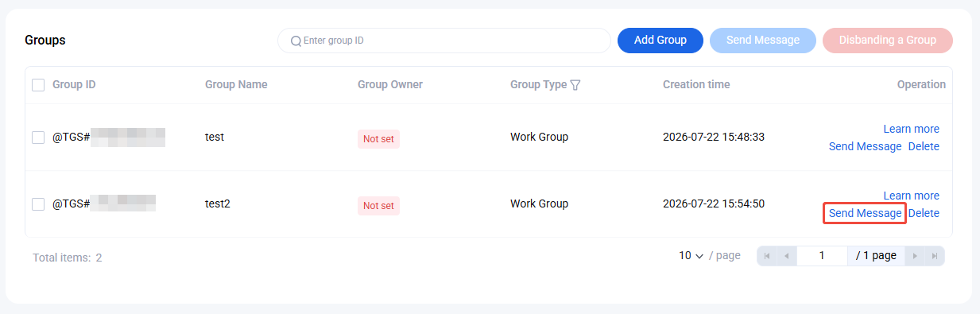The image size is (980, 314).
Task: Click creation time 2026-07-22 15:48:33
Action: tap(714, 137)
